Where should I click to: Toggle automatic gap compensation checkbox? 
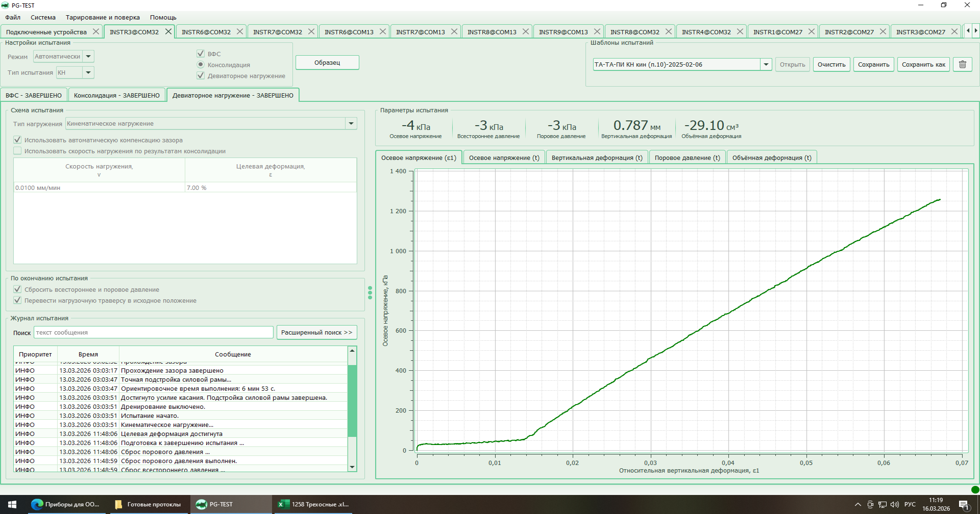click(18, 140)
